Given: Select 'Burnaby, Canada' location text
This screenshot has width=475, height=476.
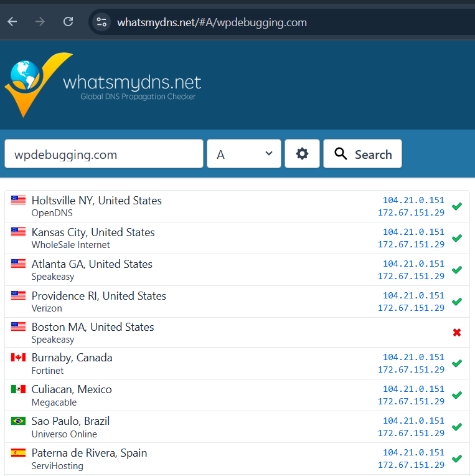Looking at the screenshot, I should coord(72,358).
